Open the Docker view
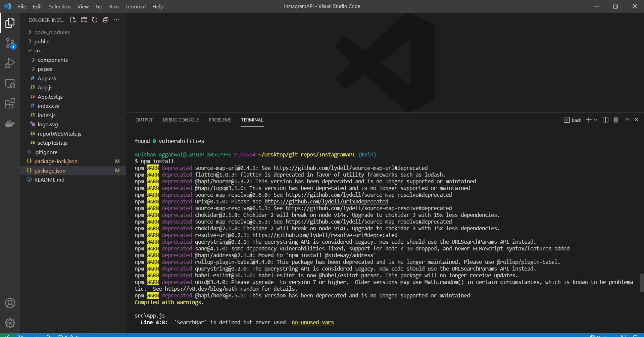The width and height of the screenshot is (644, 337). (10, 124)
